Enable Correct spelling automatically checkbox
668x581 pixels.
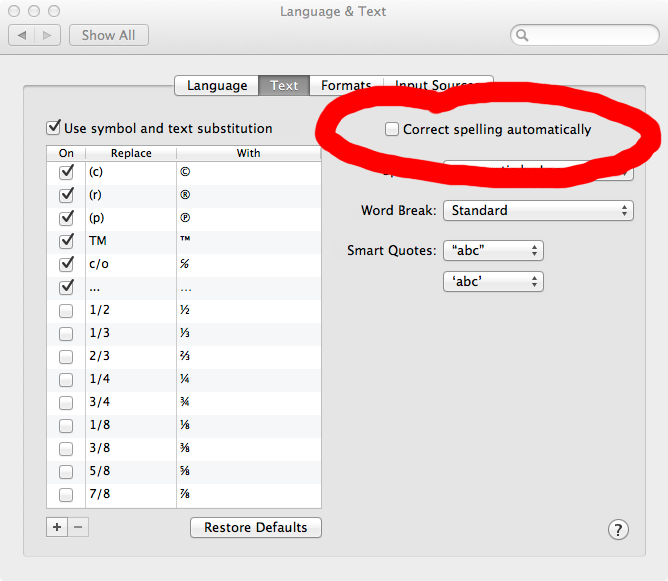[392, 129]
